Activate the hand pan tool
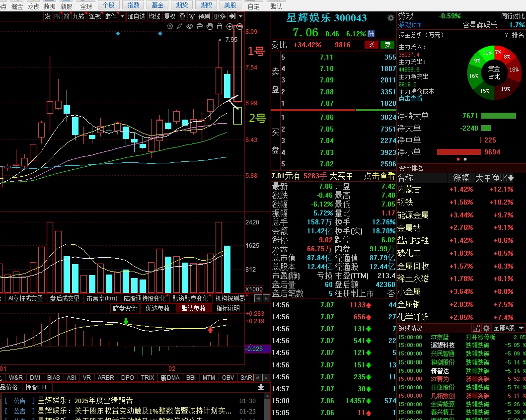The width and height of the screenshot is (526, 420). [x=210, y=27]
